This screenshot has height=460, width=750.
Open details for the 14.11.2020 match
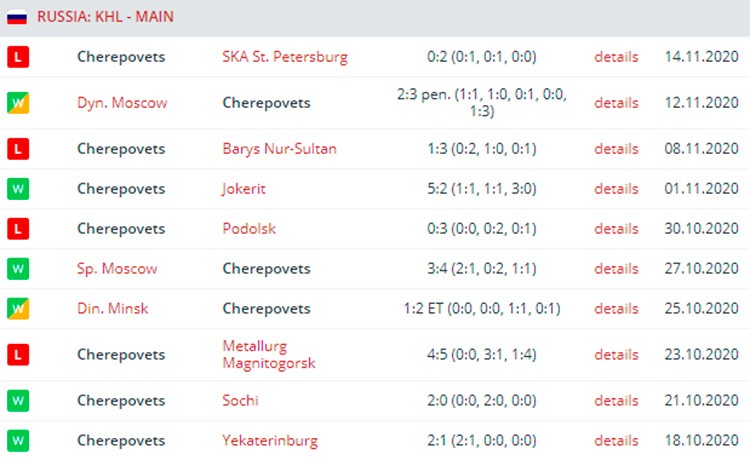[x=616, y=57]
